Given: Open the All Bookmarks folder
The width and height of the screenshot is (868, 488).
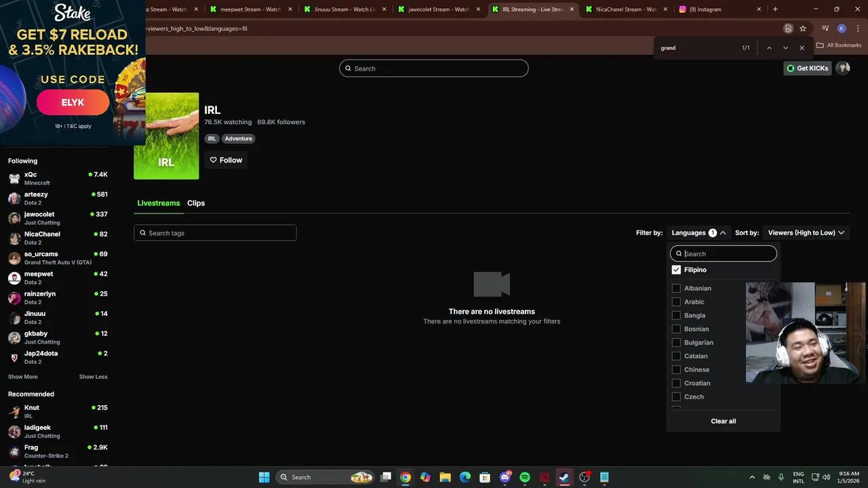Looking at the screenshot, I should pyautogui.click(x=839, y=45).
